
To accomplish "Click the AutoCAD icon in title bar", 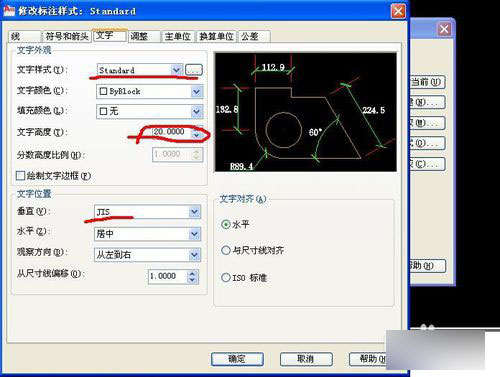I will 9,10.
